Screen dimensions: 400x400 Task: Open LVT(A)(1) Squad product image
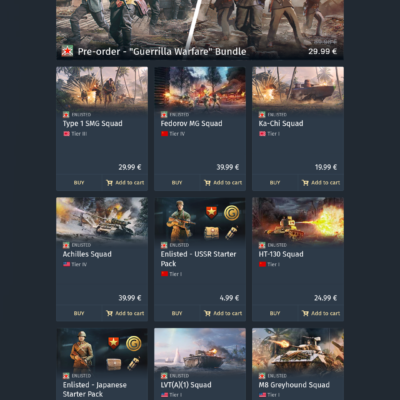click(x=200, y=350)
